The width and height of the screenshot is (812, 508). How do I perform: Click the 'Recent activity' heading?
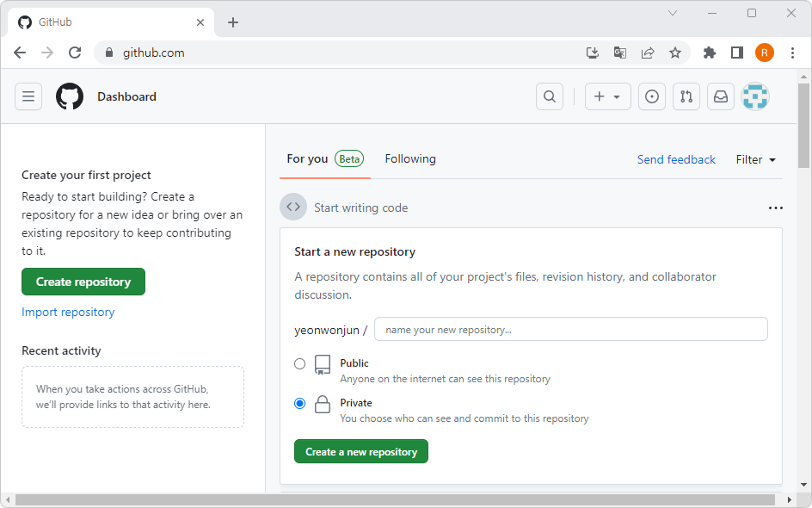click(61, 351)
